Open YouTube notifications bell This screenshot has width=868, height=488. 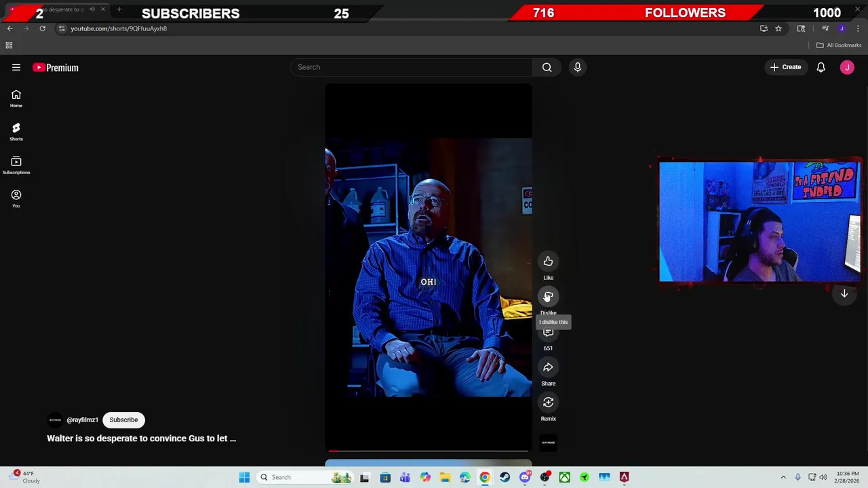point(821,67)
